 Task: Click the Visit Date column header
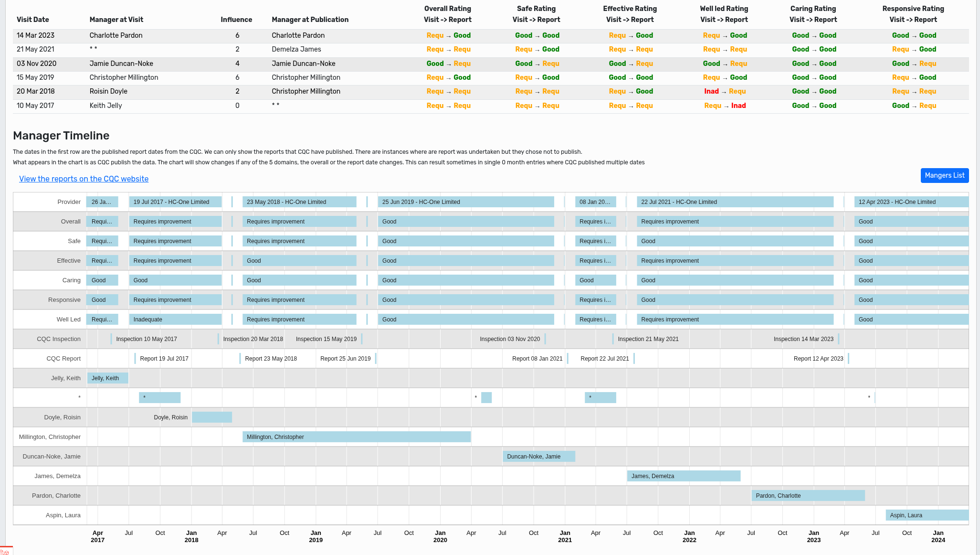coord(32,20)
